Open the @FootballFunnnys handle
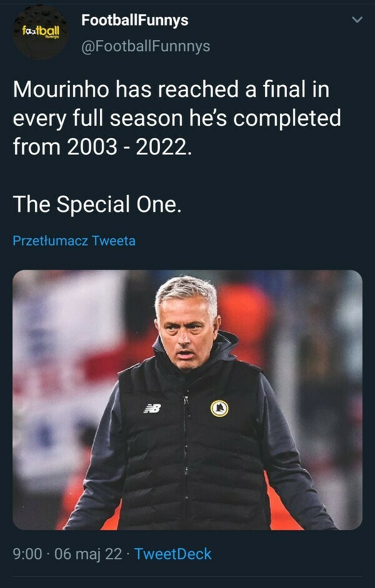 click(x=146, y=46)
